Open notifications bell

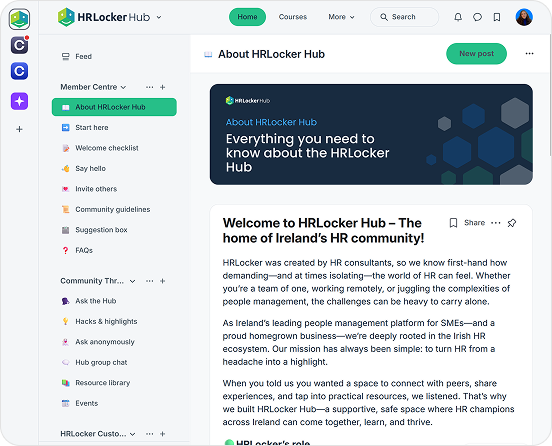(458, 17)
